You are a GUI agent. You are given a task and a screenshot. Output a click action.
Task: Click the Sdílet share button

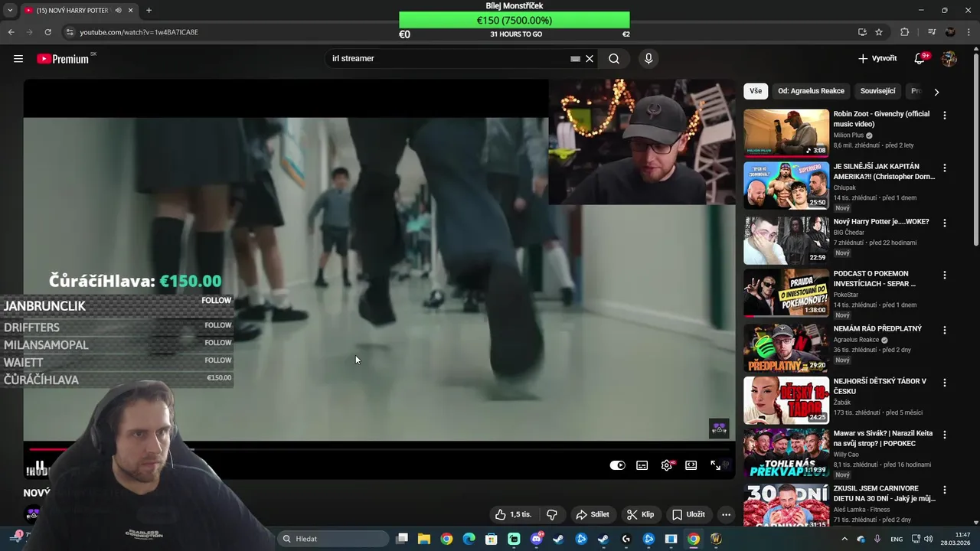pyautogui.click(x=593, y=515)
